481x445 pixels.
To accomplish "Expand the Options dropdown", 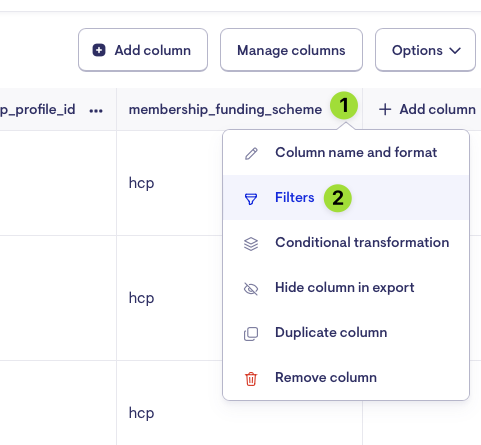I will 425,50.
